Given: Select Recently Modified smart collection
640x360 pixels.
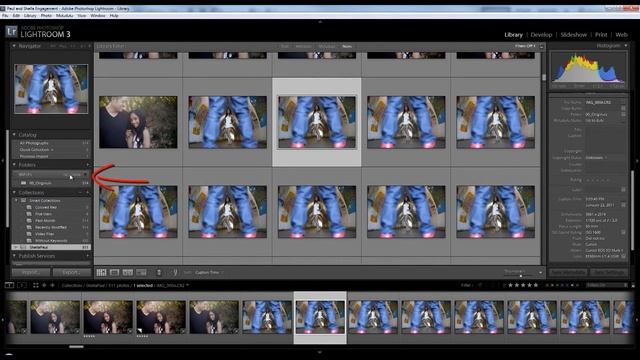Looking at the screenshot, I should tap(51, 227).
